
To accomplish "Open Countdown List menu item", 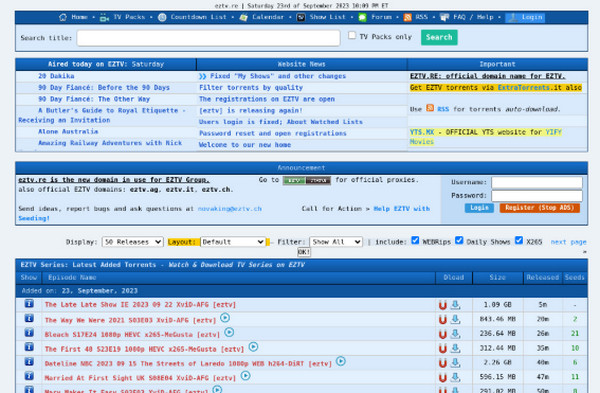I will [x=199, y=17].
